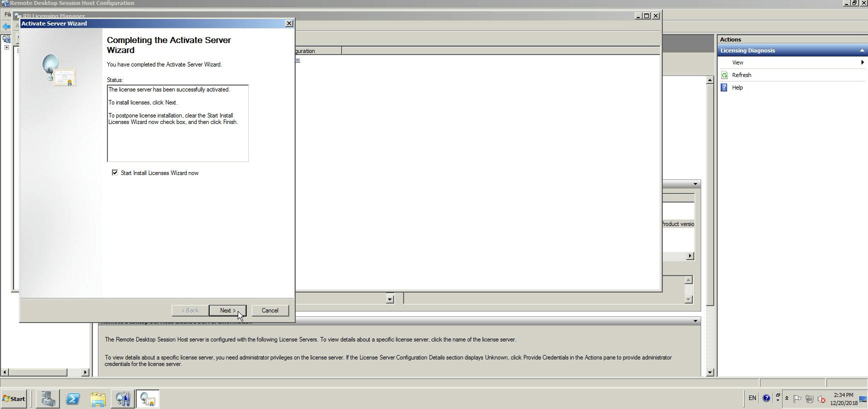The height and width of the screenshot is (409, 868).
Task: Launch Windows PowerShell from taskbar
Action: [73, 399]
